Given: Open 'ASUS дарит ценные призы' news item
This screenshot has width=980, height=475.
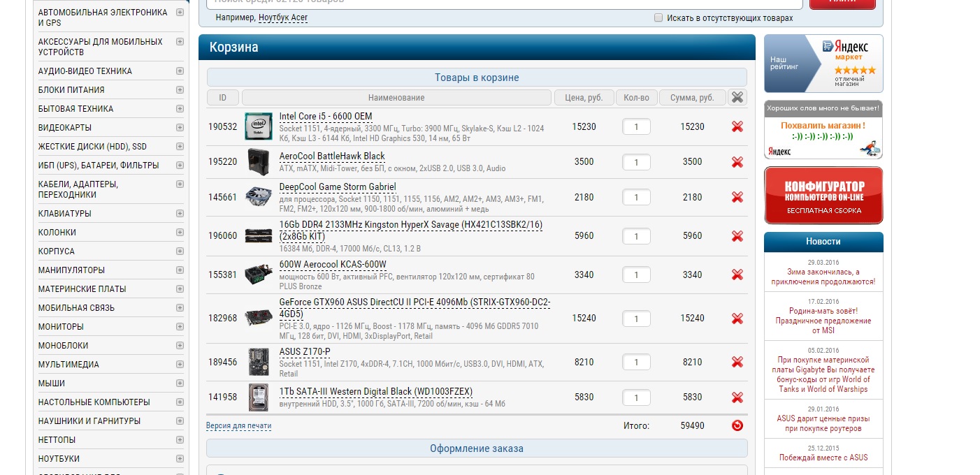Looking at the screenshot, I should (x=823, y=423).
